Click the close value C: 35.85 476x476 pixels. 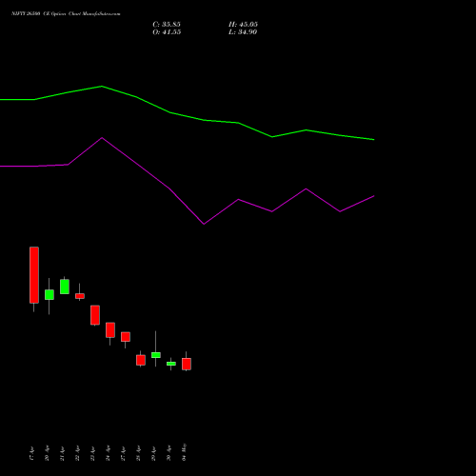coord(167,25)
